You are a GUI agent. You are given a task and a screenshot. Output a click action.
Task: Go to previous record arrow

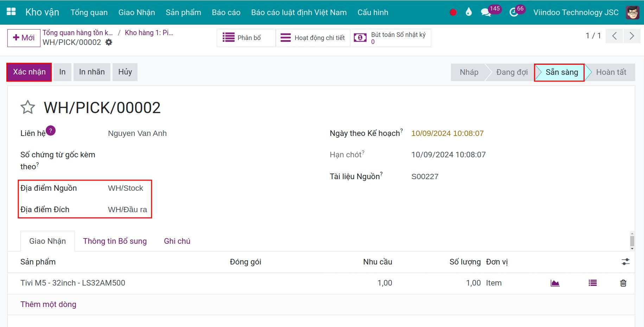click(x=614, y=36)
